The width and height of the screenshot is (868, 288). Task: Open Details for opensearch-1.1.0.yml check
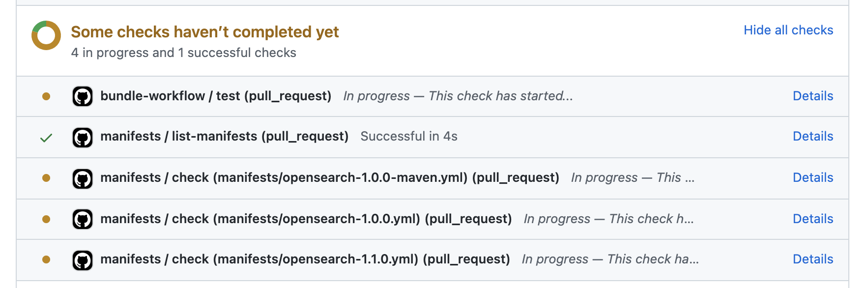[x=813, y=259]
